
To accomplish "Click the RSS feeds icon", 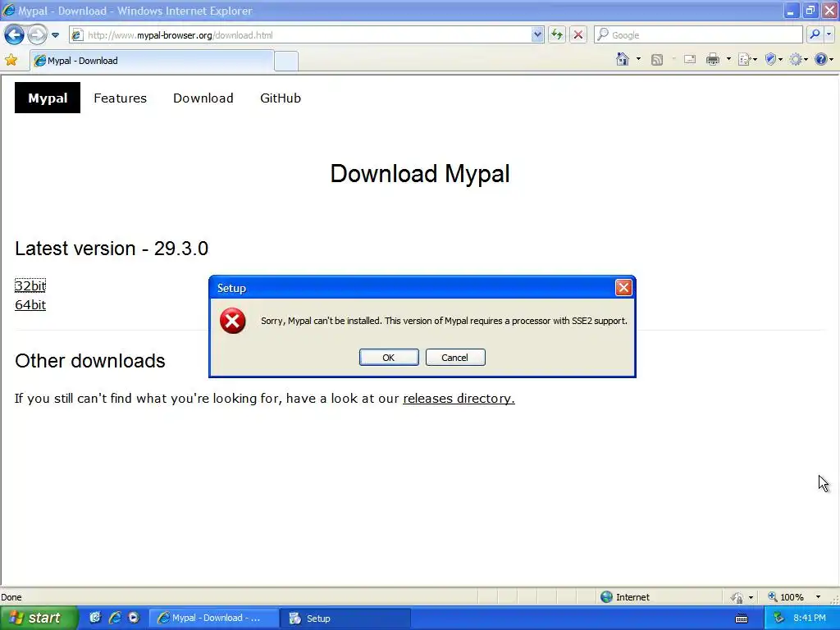I will (x=657, y=59).
